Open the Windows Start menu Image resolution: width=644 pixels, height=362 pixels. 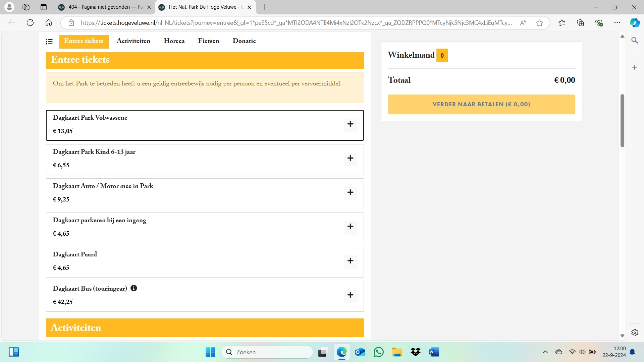tap(210, 352)
